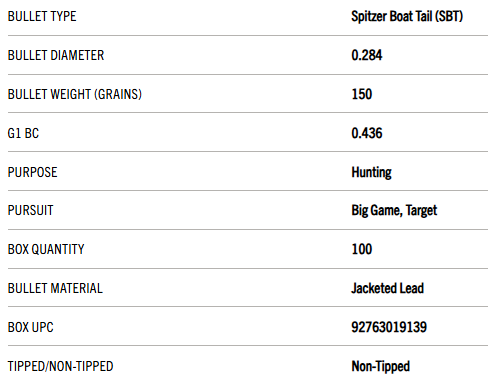Select the Non-Tipped value

coord(380,367)
